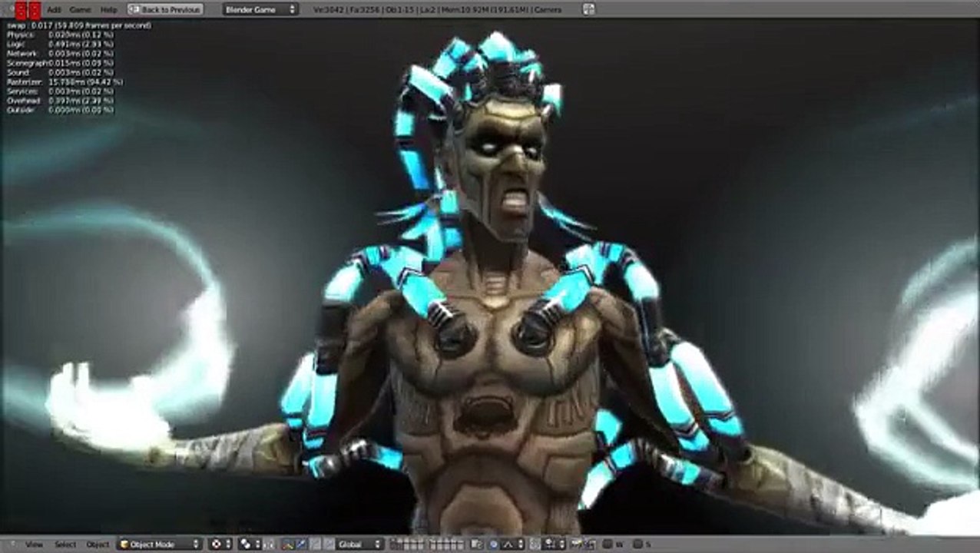Toggle the S checkbox in the viewport header
This screenshot has width=980, height=553.
click(x=637, y=545)
